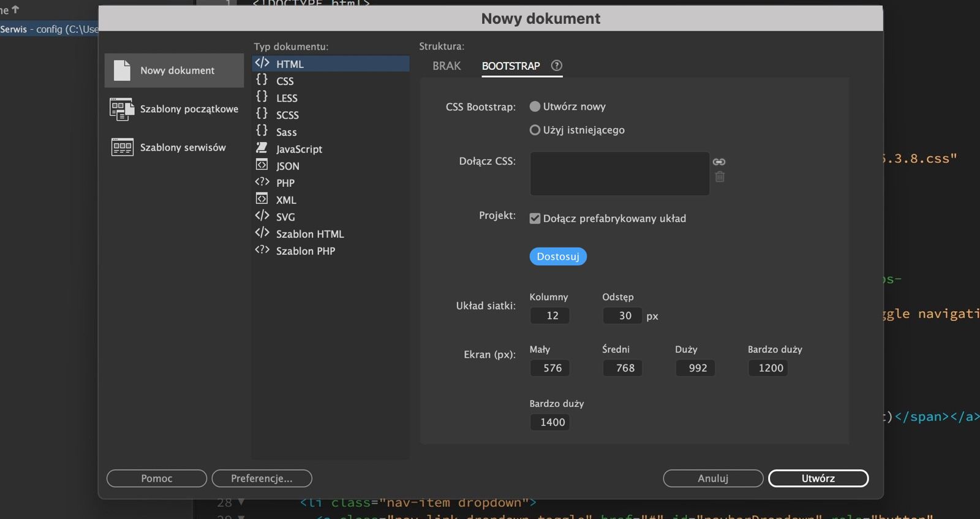Click the LESS braces icon
The height and width of the screenshot is (519, 980).
click(262, 97)
